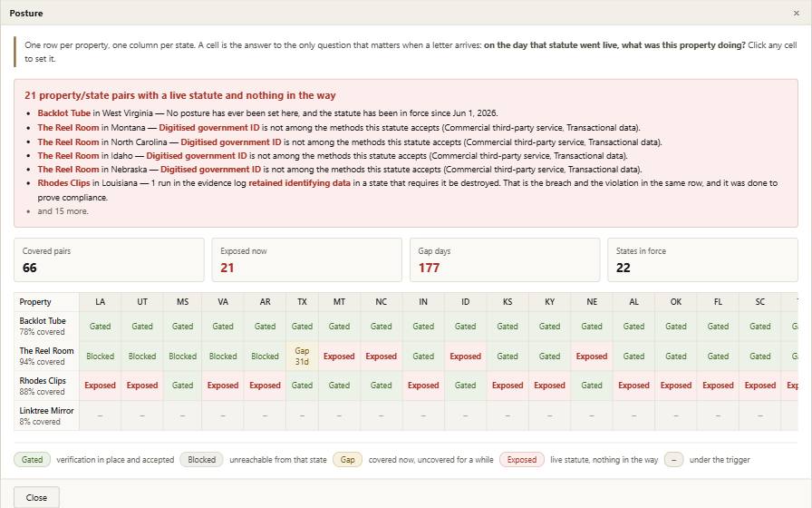Click the Exposed legend pill
This screenshot has height=508, width=812.
(521, 459)
